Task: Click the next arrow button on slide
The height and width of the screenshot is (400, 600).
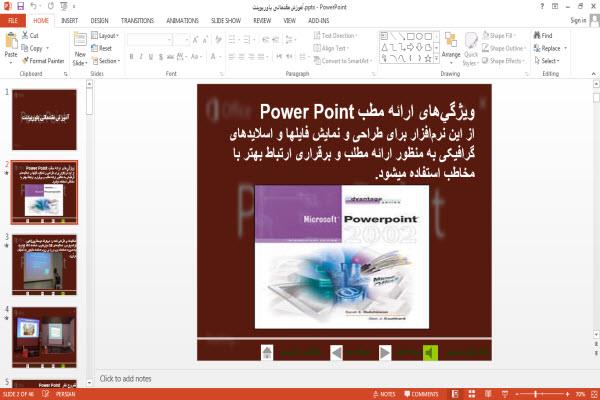Action: point(385,353)
